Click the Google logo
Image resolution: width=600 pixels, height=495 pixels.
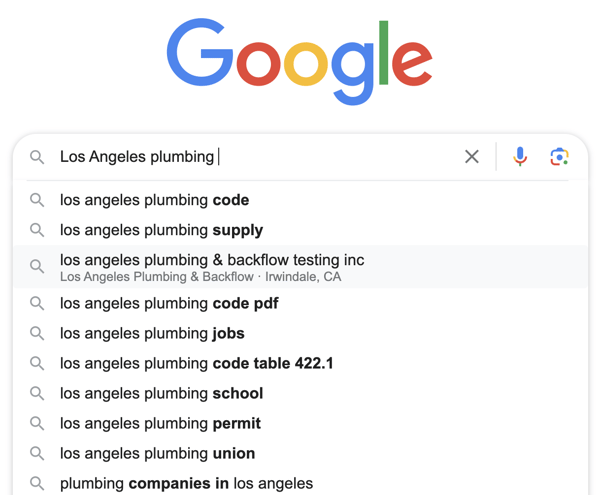pyautogui.click(x=299, y=61)
